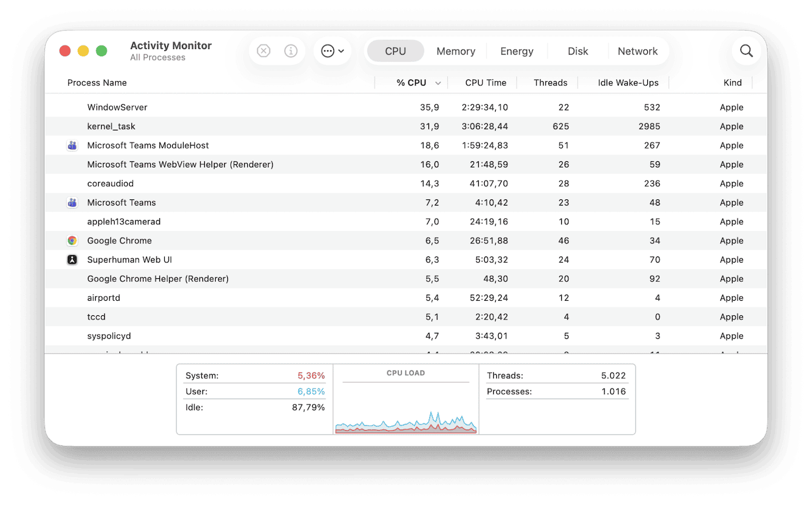Click the stop process X icon
The width and height of the screenshot is (812, 505).
point(264,51)
